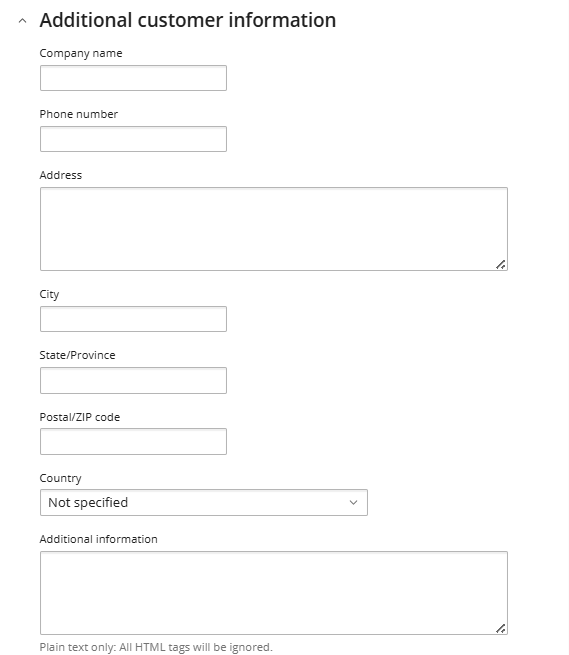
Task: Click the Country field label
Action: (61, 478)
